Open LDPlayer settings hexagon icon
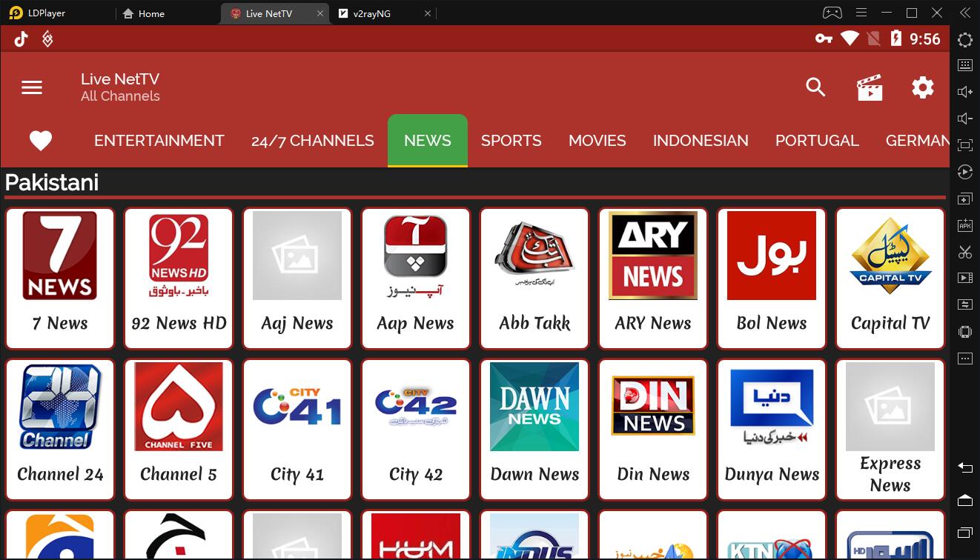 click(x=965, y=40)
